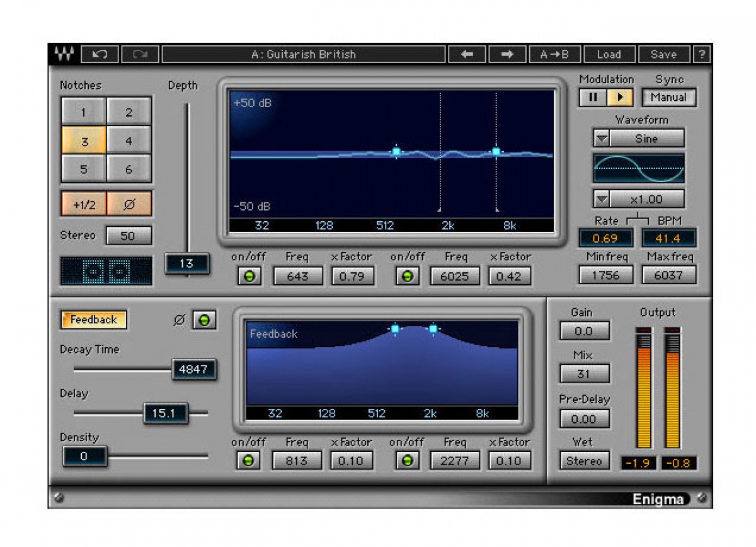Click the filter graph marker near 512

click(396, 151)
